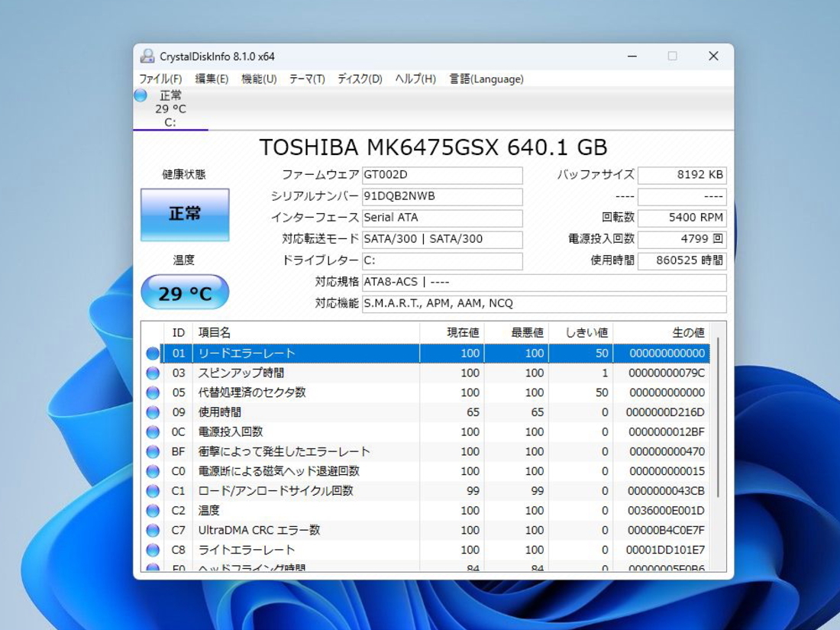
Task: Click status orb for スピンアップ時間 row
Action: pyautogui.click(x=153, y=373)
